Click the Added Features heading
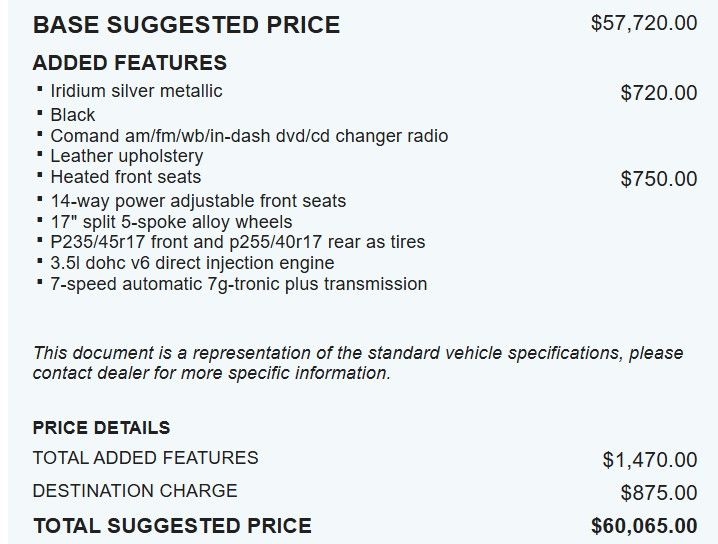 point(130,63)
